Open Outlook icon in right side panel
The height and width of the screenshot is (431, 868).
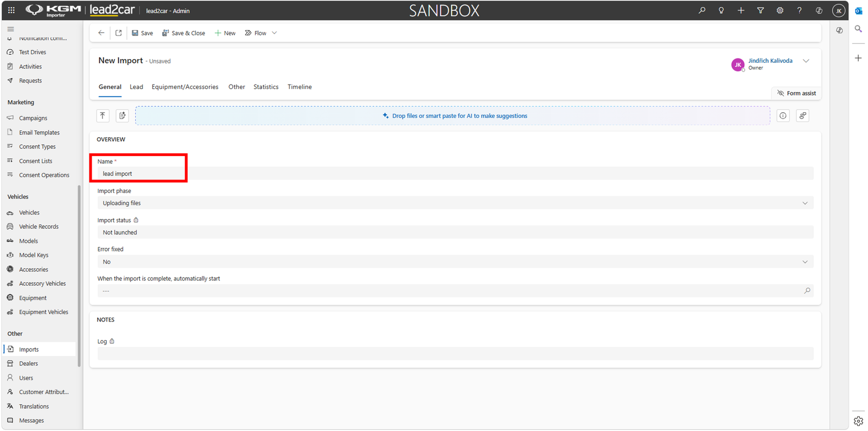(x=858, y=11)
